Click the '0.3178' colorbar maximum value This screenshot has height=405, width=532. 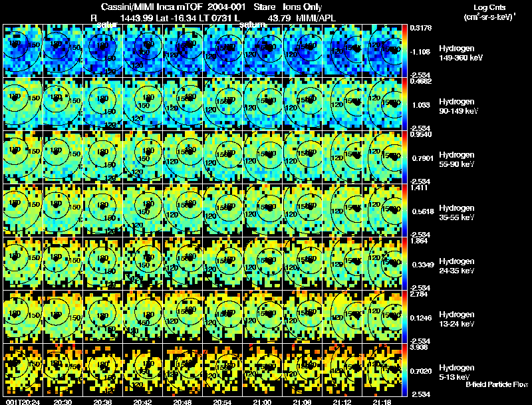point(421,28)
